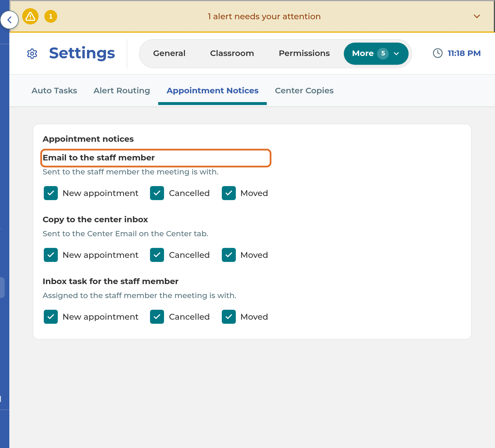Switch to the Center Copies sub-tab
This screenshot has width=495, height=448.
[304, 91]
